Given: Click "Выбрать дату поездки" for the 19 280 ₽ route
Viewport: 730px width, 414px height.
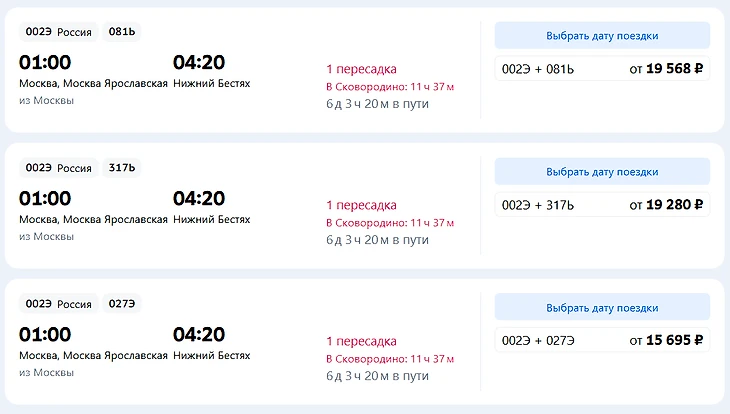Looking at the screenshot, I should pos(602,172).
